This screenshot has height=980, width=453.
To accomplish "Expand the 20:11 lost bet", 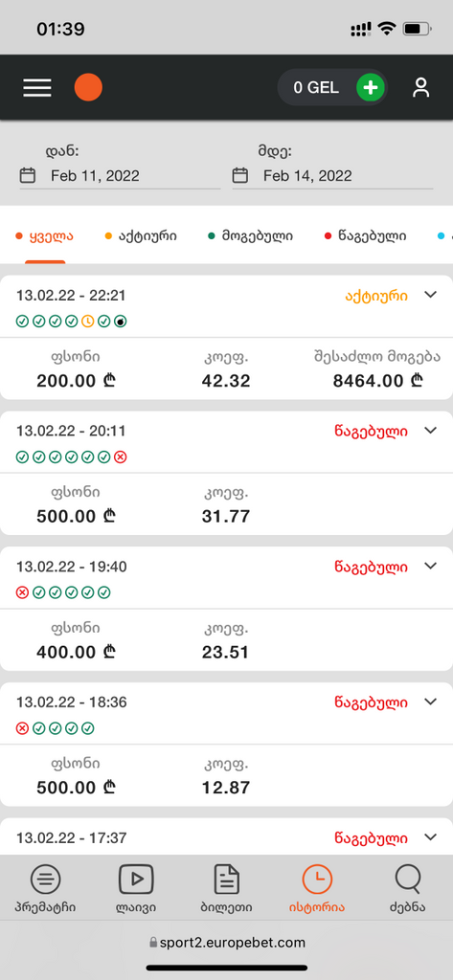I will pos(430,430).
